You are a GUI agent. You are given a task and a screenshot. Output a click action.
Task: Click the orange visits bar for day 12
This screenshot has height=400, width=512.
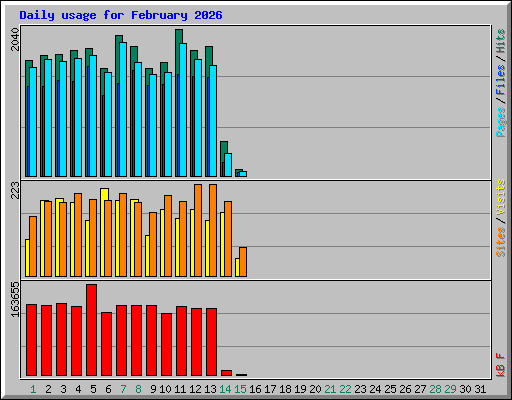pyautogui.click(x=198, y=230)
